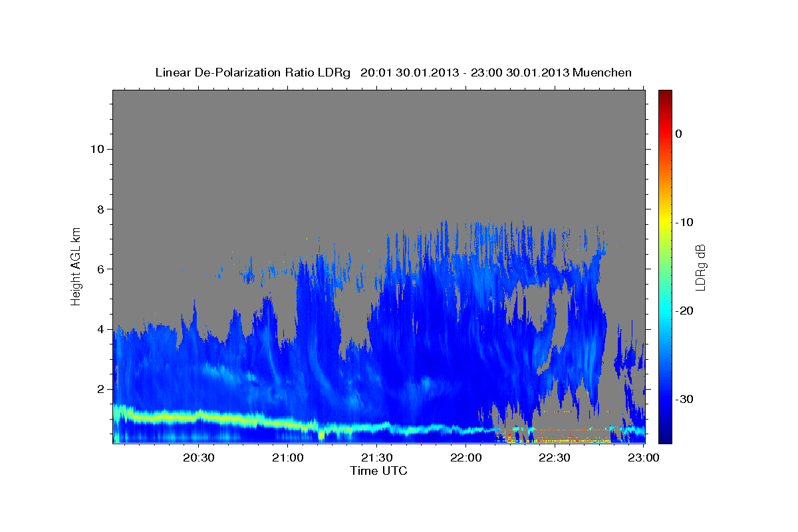The image size is (798, 532).
Task: Click the "21:00" time tick label
Action: point(288,458)
